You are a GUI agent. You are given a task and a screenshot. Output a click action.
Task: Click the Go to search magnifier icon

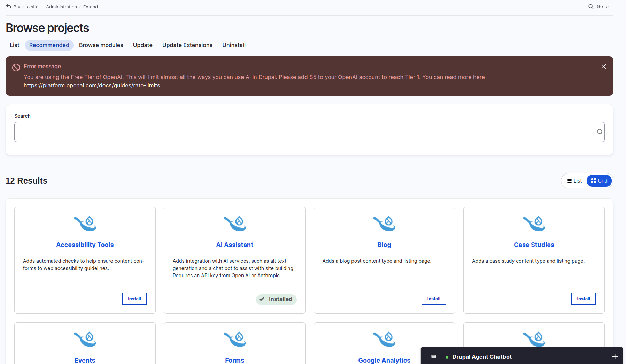point(591,7)
